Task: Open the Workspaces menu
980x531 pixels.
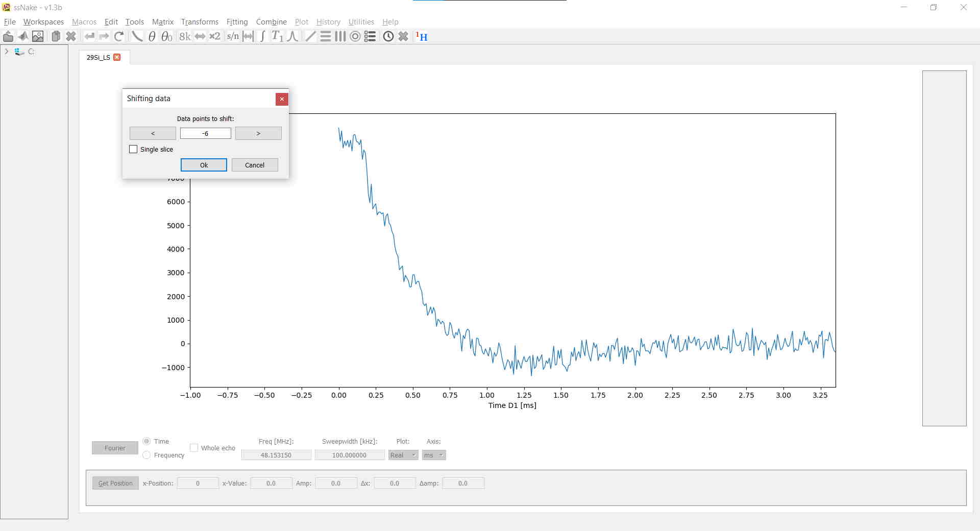Action: coord(43,22)
